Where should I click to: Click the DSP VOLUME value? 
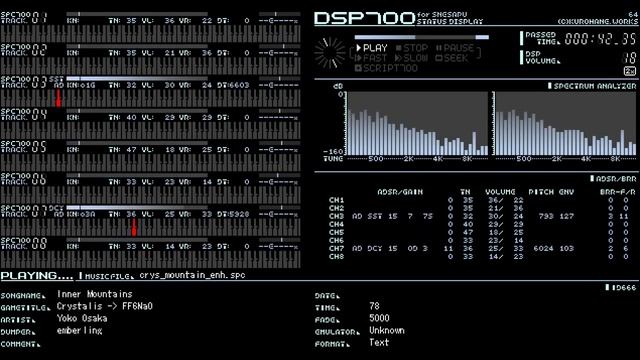click(629, 58)
